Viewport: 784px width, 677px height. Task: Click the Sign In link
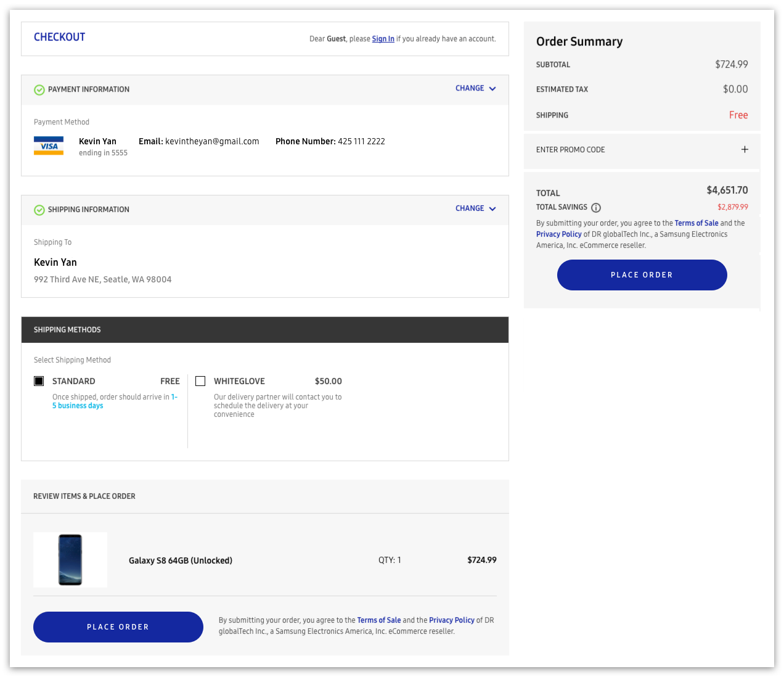click(x=383, y=39)
